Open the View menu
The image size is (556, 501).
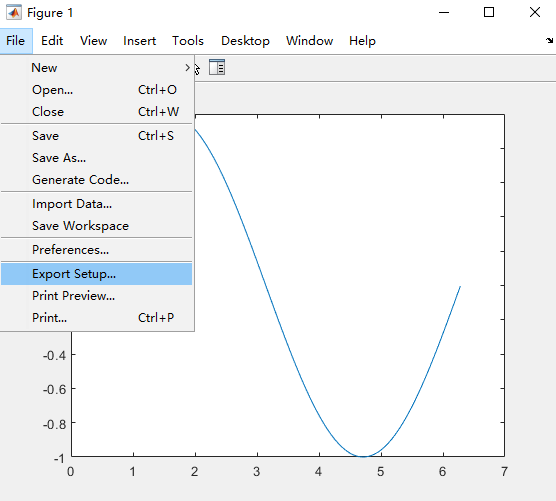point(93,41)
